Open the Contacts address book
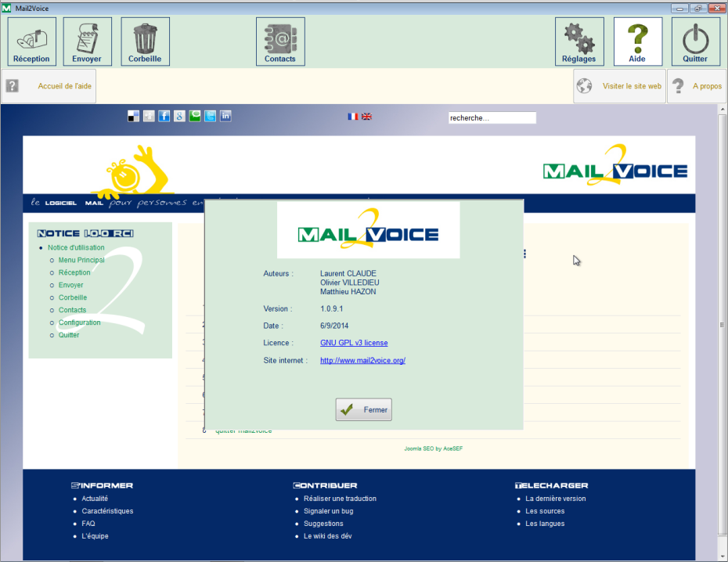Image resolution: width=728 pixels, height=562 pixels. (280, 41)
